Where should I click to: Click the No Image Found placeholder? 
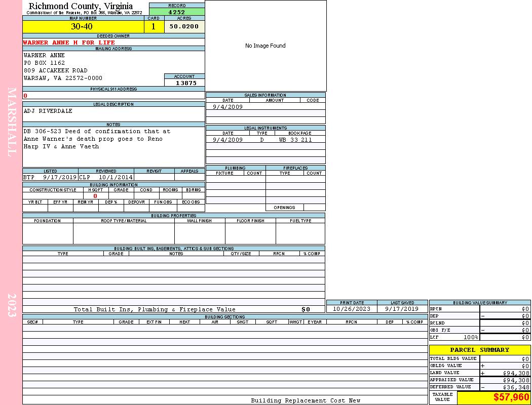pyautogui.click(x=265, y=46)
